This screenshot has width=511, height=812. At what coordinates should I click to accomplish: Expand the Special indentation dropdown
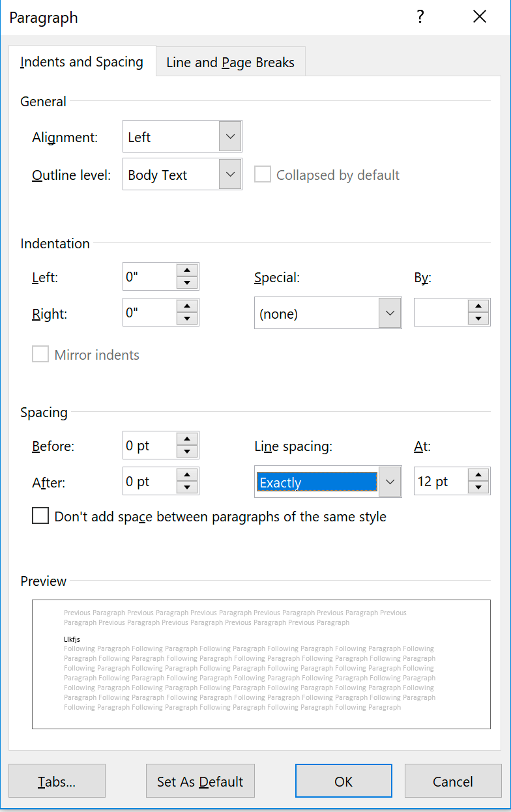tap(390, 313)
